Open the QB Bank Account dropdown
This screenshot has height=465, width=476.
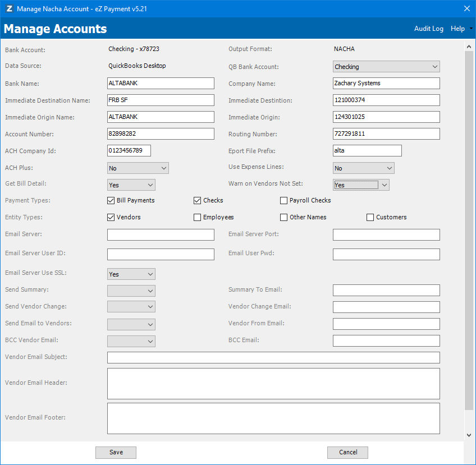386,67
